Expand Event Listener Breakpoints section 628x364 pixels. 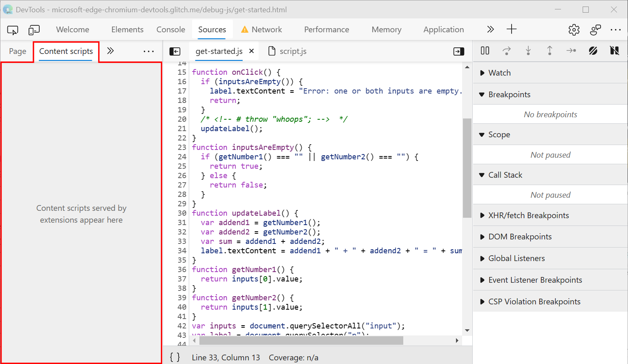(550, 280)
